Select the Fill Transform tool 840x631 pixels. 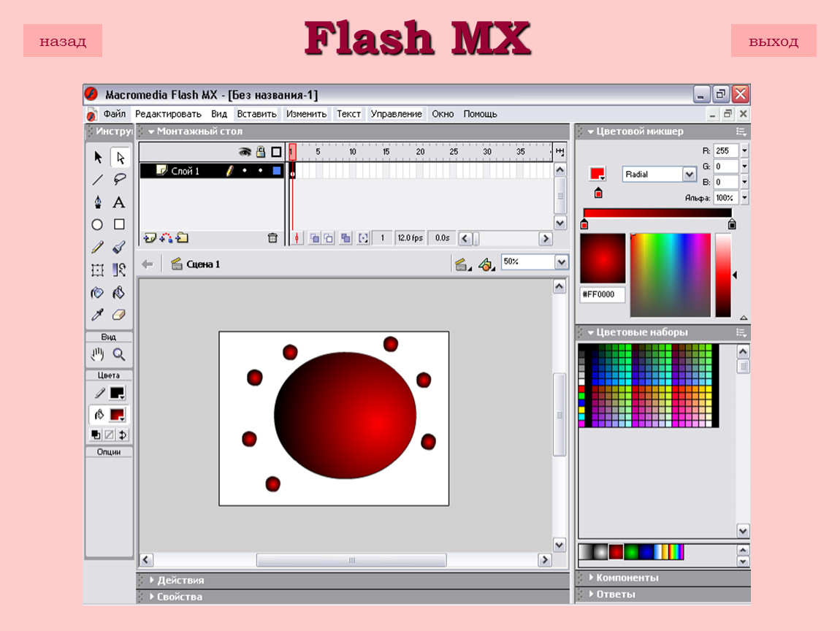[x=119, y=269]
